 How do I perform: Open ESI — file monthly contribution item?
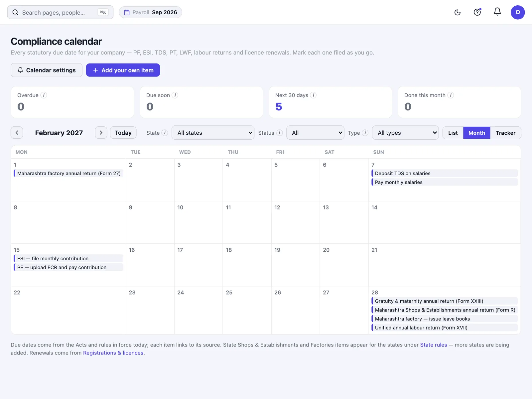[x=68, y=258]
